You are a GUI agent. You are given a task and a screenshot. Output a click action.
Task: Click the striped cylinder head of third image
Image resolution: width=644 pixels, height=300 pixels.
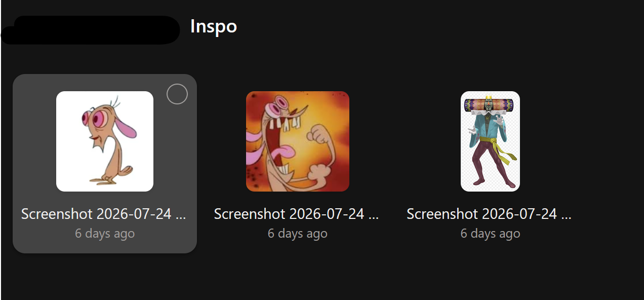[490, 105]
